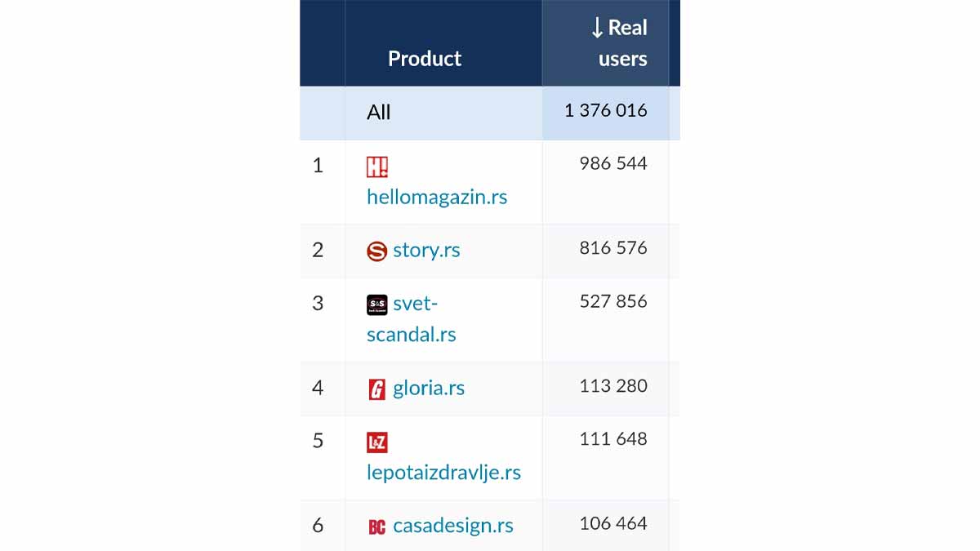Open the lepotaizdravlje.rs link

[443, 472]
